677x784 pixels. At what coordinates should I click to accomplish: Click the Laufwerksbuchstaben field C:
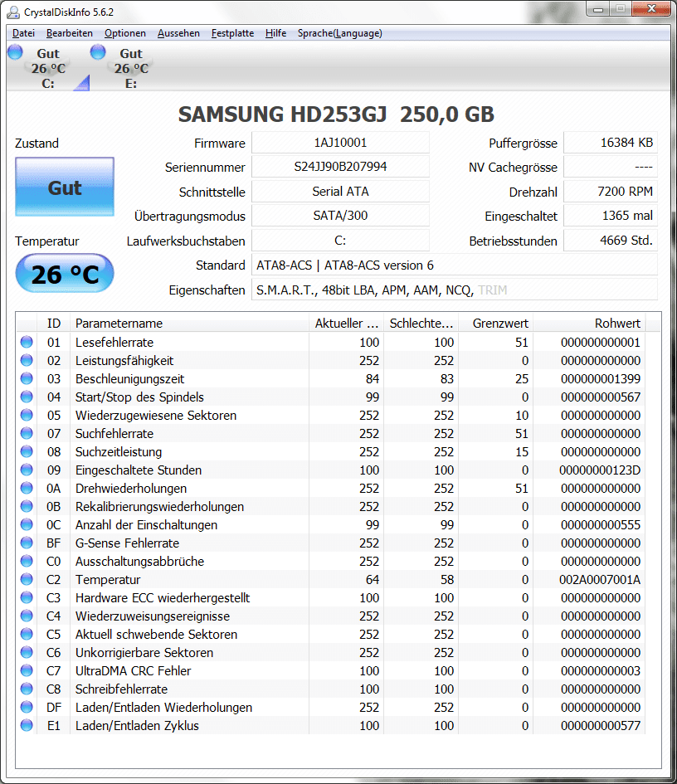coord(340,241)
